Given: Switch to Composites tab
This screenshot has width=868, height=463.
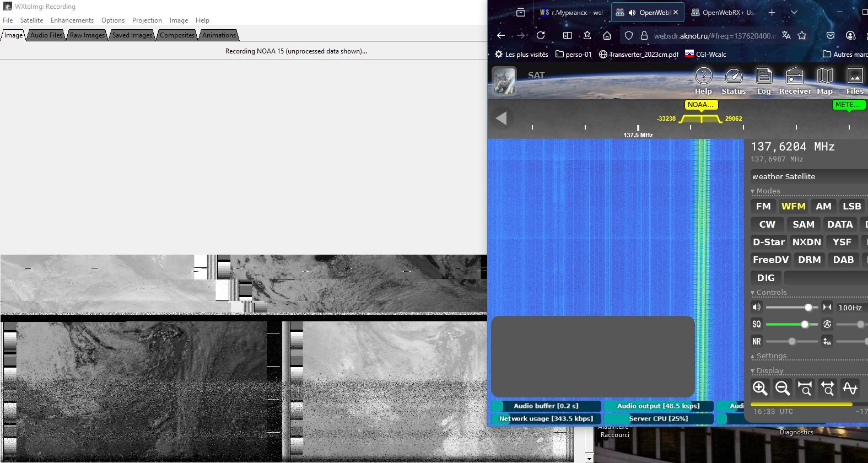Looking at the screenshot, I should point(177,35).
